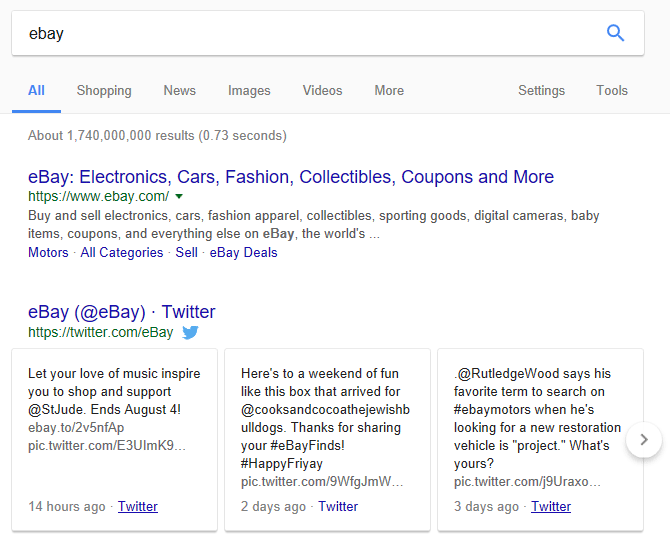
Task: Click the Twitter link under '2 days ago'
Action: 338,507
